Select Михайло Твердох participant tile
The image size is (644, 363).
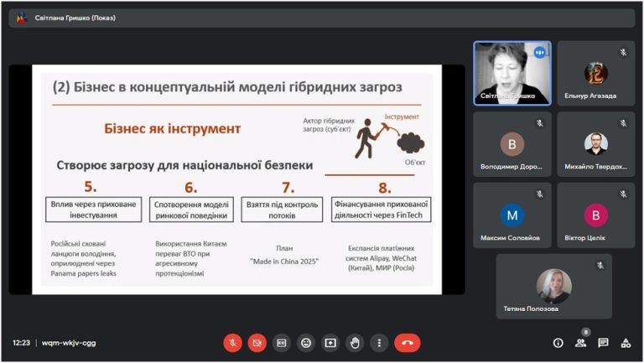tap(596, 144)
